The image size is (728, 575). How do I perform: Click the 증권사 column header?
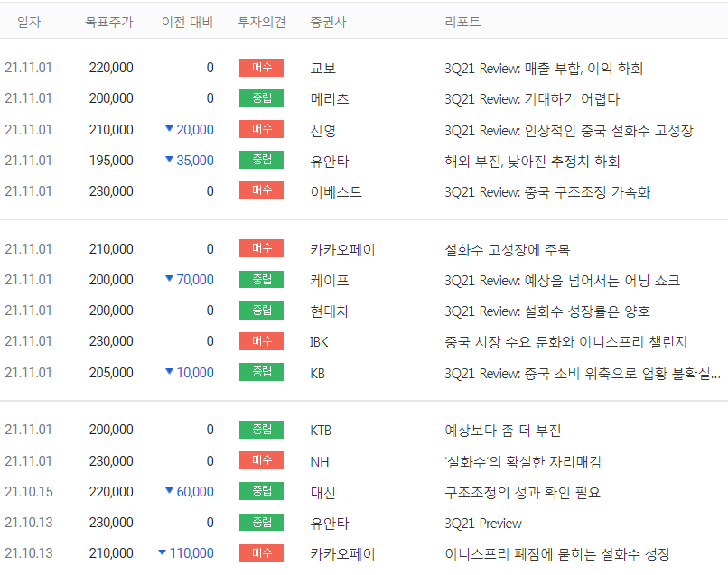(328, 22)
